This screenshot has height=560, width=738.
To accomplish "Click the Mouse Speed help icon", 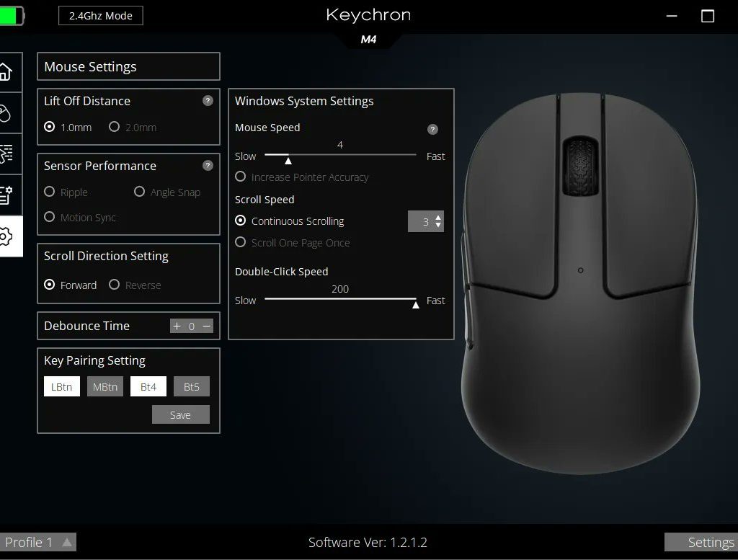I will (x=432, y=130).
